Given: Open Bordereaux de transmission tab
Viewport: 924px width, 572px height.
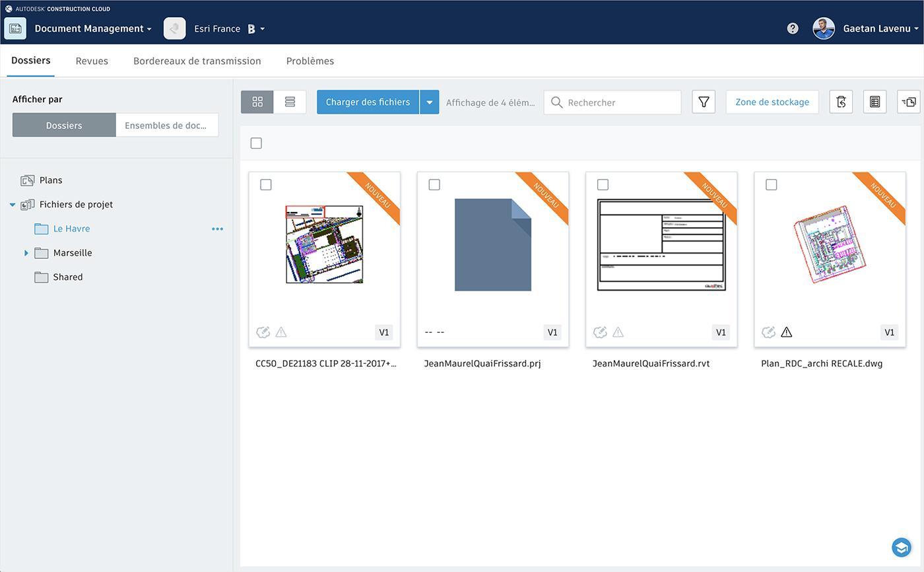Looking at the screenshot, I should pos(197,61).
